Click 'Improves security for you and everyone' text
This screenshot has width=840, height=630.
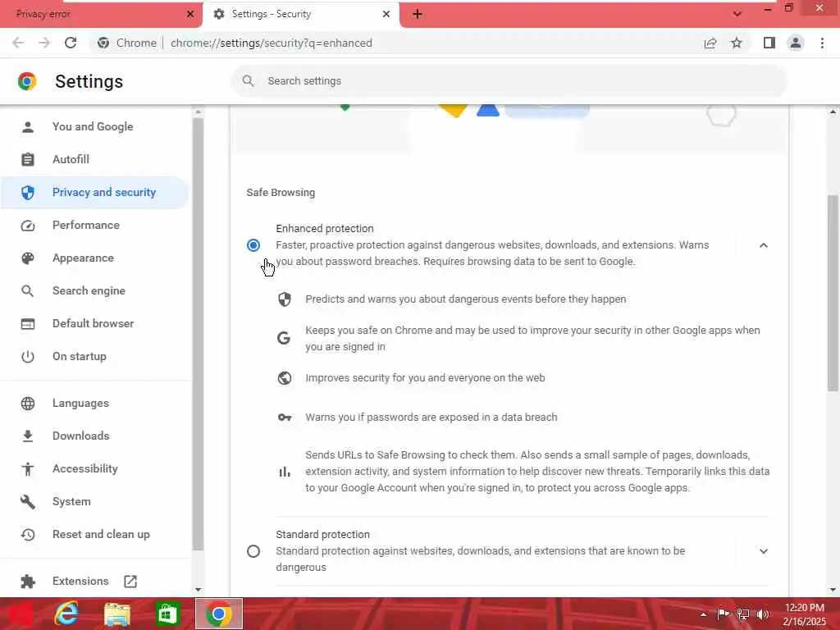(425, 377)
